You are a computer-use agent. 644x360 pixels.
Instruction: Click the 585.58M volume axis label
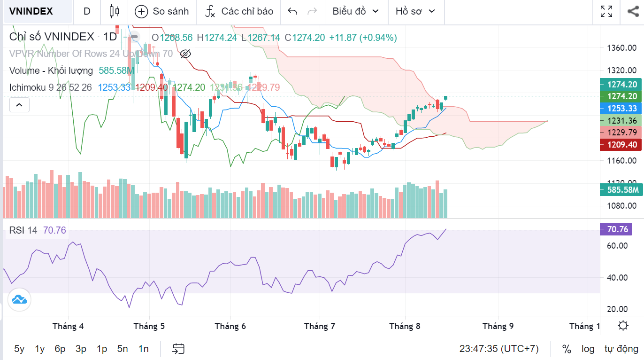point(622,190)
